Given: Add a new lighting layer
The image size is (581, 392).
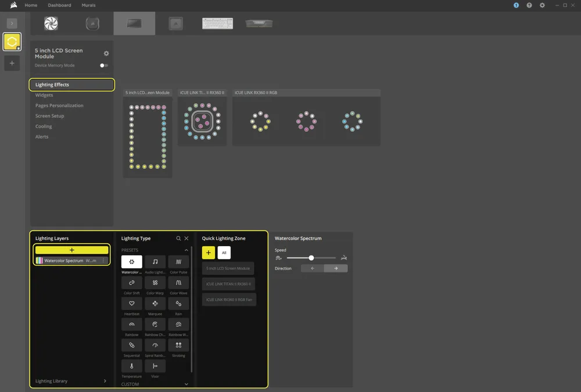Looking at the screenshot, I should click(x=72, y=250).
